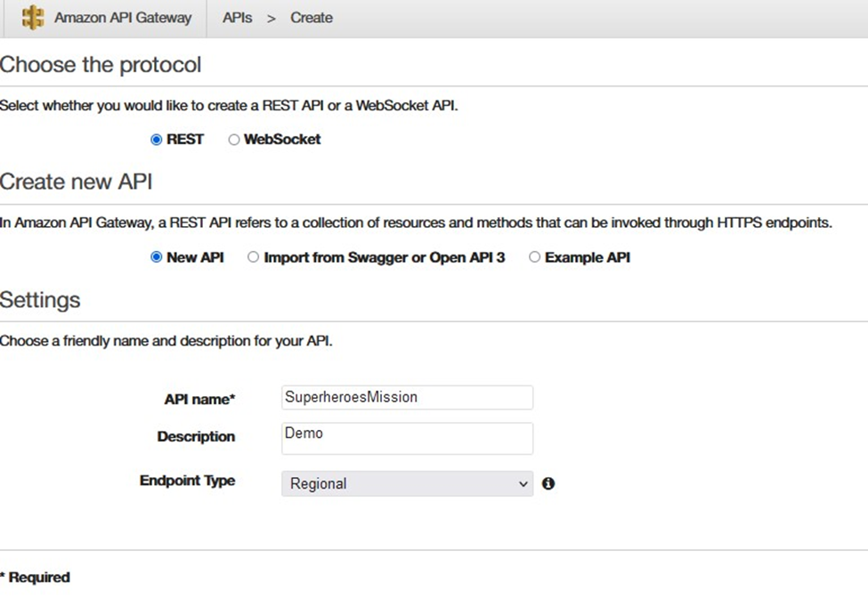868x616 pixels.
Task: Click the Create breadcrumb item
Action: coord(311,18)
